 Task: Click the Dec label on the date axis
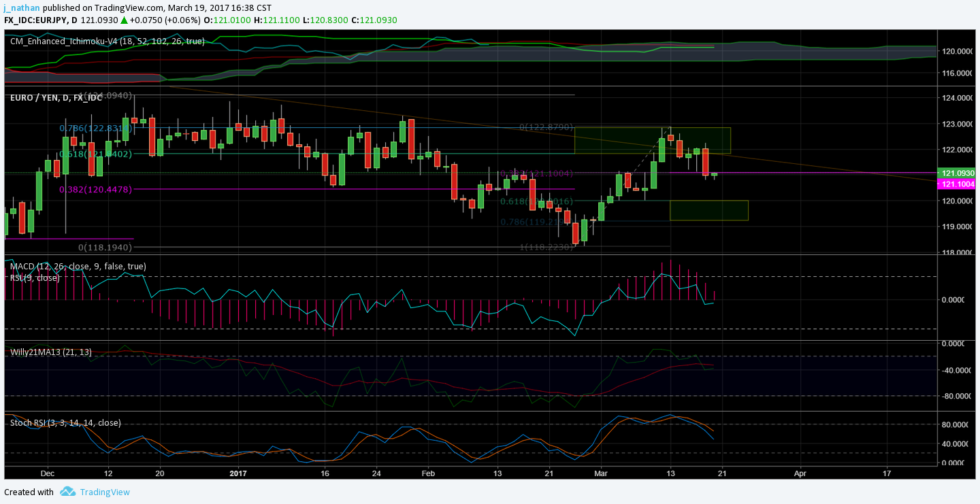tap(47, 473)
